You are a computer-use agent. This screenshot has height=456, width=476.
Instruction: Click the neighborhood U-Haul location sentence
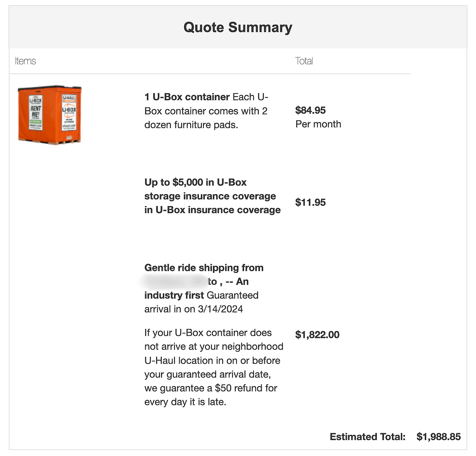(x=213, y=354)
